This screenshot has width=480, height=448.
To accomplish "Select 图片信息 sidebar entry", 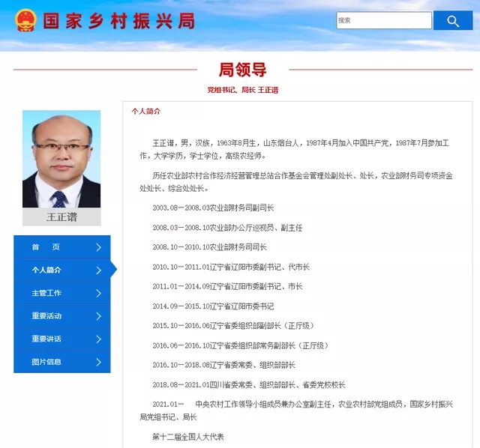I will (x=46, y=362).
